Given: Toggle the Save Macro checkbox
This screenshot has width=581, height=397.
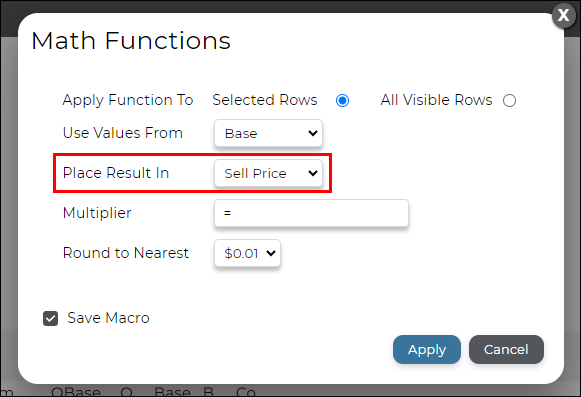Looking at the screenshot, I should tap(50, 318).
